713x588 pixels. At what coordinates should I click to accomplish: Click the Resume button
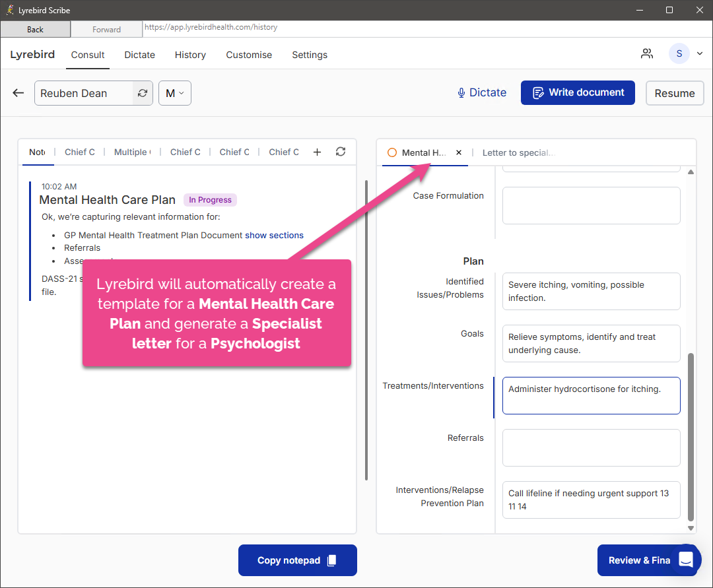(674, 93)
